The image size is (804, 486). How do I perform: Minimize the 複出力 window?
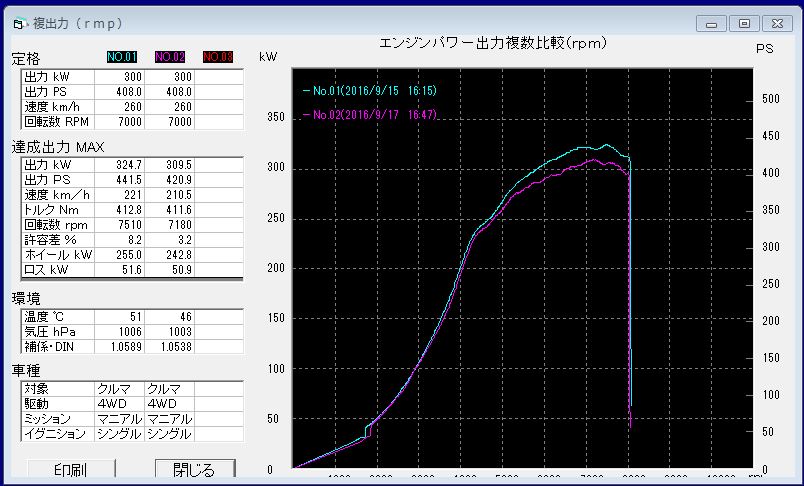(710, 23)
